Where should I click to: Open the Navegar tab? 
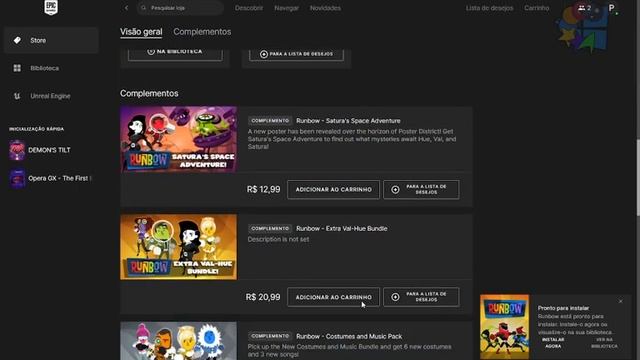tap(286, 8)
